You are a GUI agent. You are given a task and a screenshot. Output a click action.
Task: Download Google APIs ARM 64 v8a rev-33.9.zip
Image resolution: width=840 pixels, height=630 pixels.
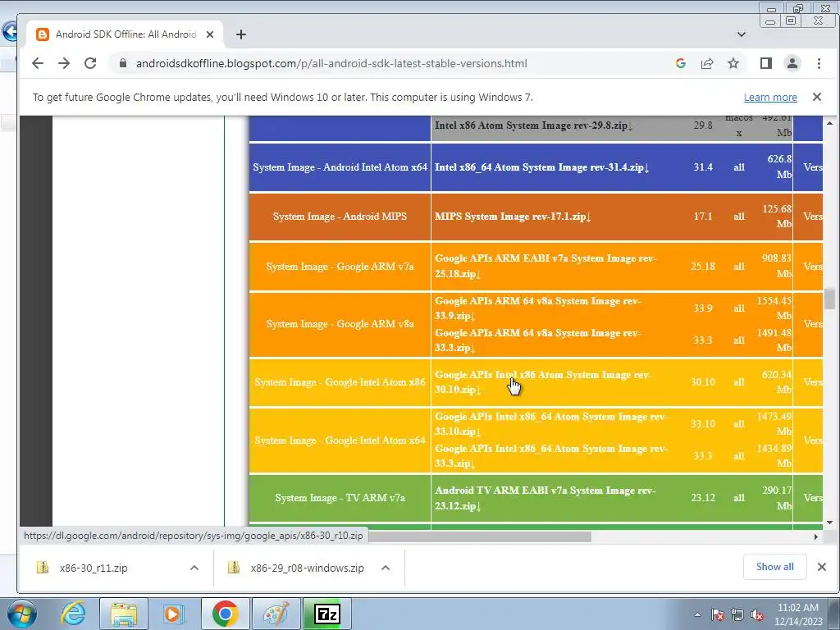(538, 308)
